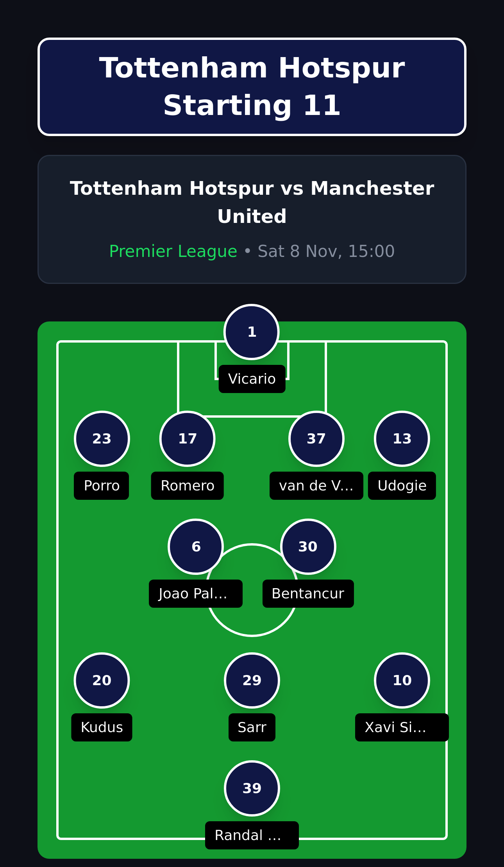The width and height of the screenshot is (504, 867).
Task: Tap the Bentancur name tag
Action: click(x=308, y=593)
